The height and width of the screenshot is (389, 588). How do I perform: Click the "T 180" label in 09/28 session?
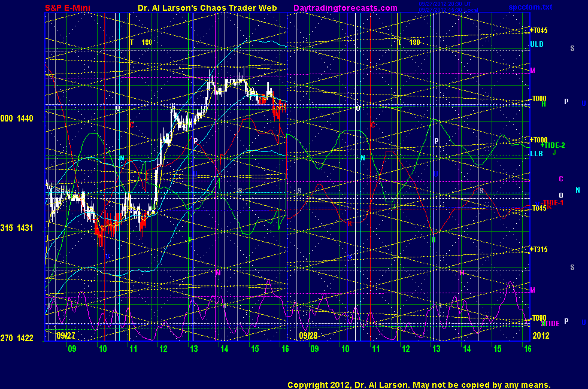tap(409, 42)
